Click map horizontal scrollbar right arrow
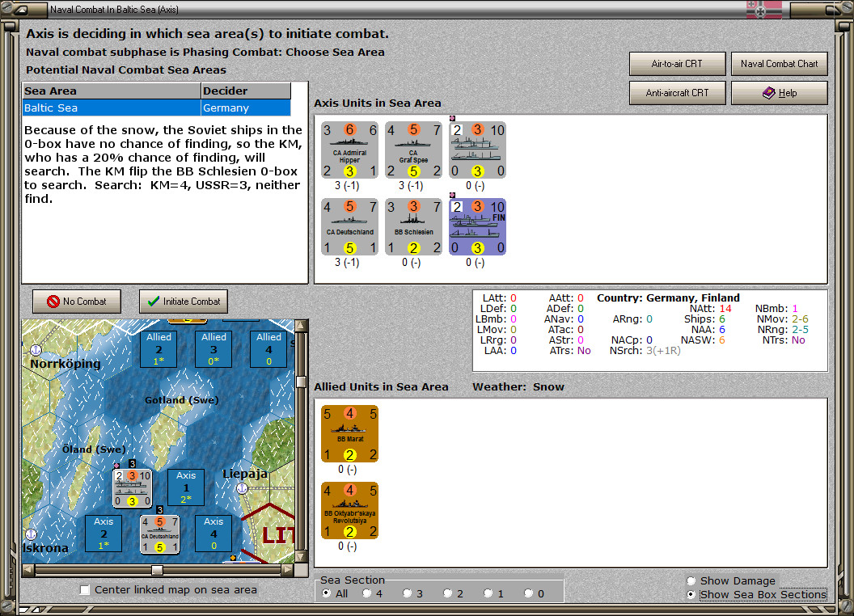854x616 pixels. pos(288,570)
